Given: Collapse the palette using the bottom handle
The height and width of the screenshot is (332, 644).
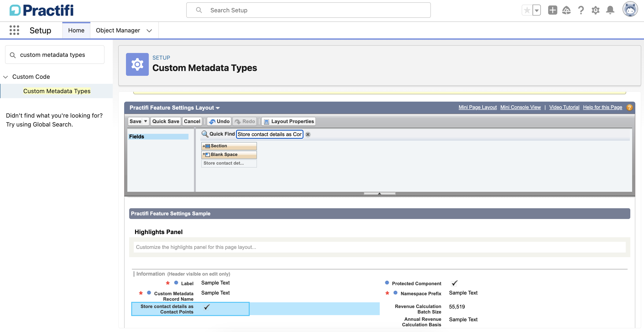Looking at the screenshot, I should (380, 193).
